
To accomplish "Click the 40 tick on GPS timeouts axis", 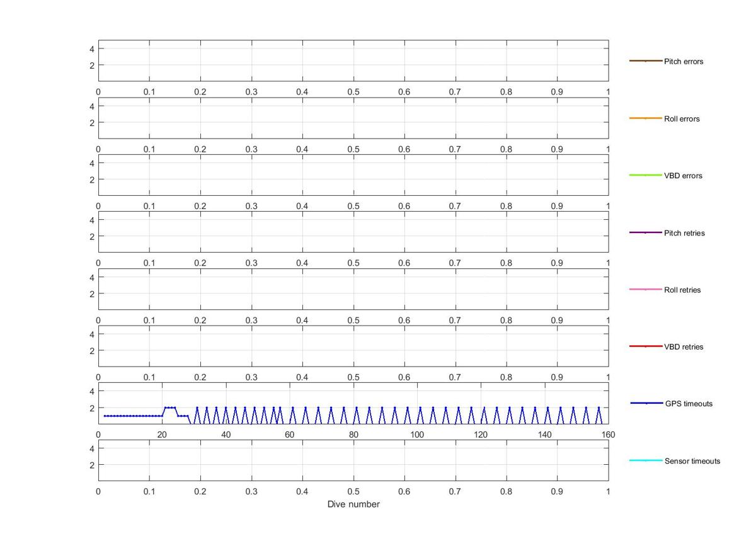I will (226, 435).
